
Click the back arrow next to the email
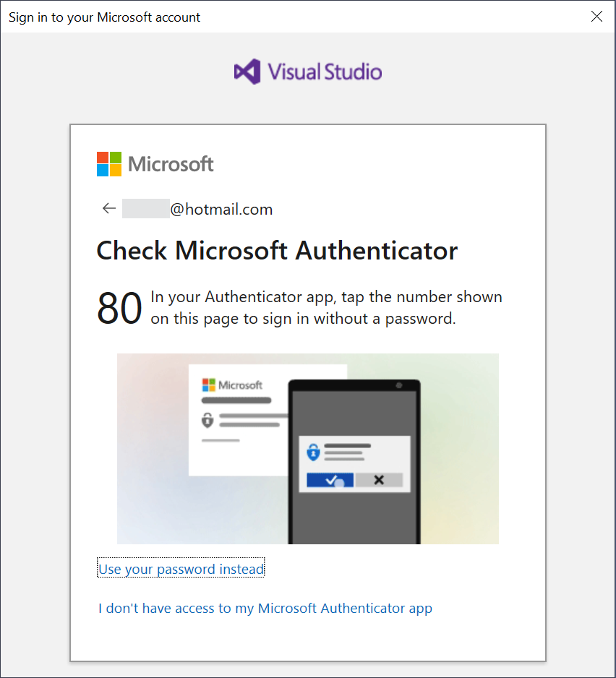point(109,208)
